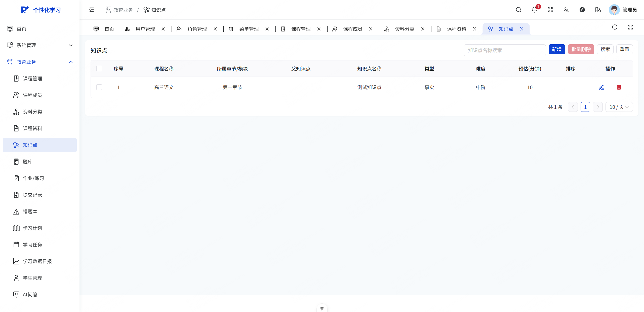Click the search magnifier icon in header
This screenshot has height=312, width=644.
[x=518, y=10]
